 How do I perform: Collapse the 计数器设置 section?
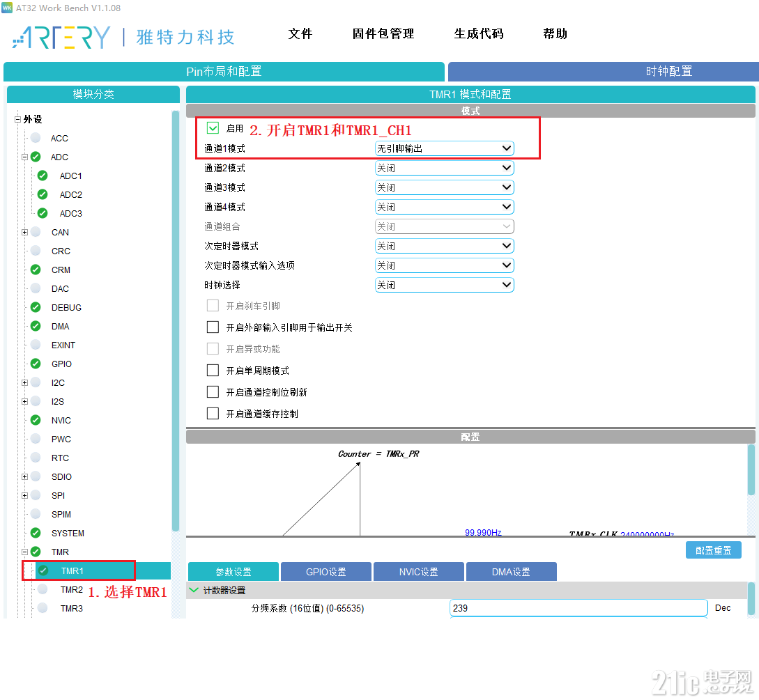194,590
